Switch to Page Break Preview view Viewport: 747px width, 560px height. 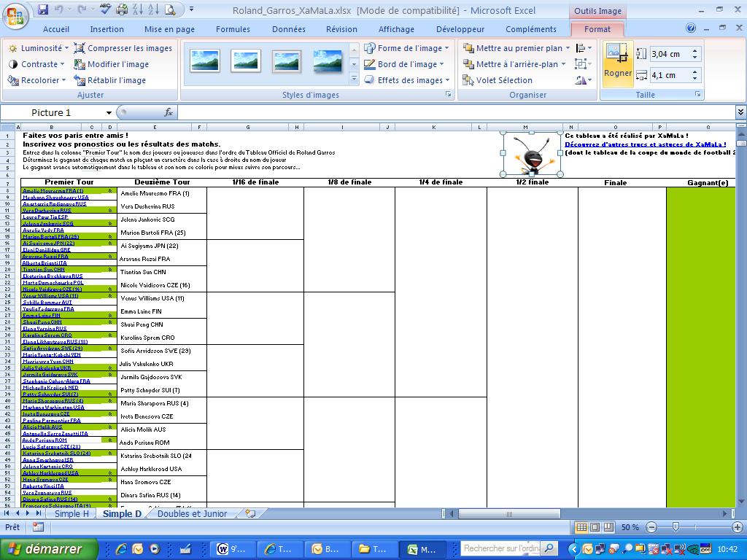608,527
